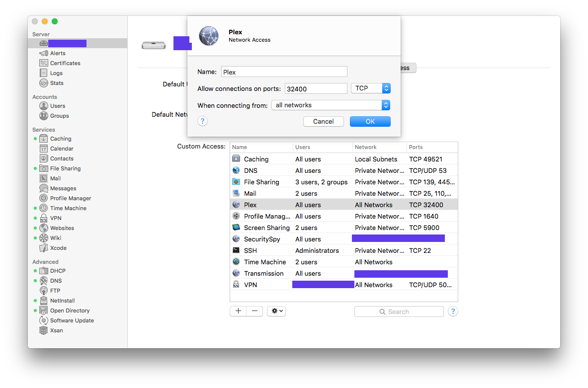This screenshot has width=588, height=388.
Task: Open the Contacts service
Action: (x=62, y=158)
